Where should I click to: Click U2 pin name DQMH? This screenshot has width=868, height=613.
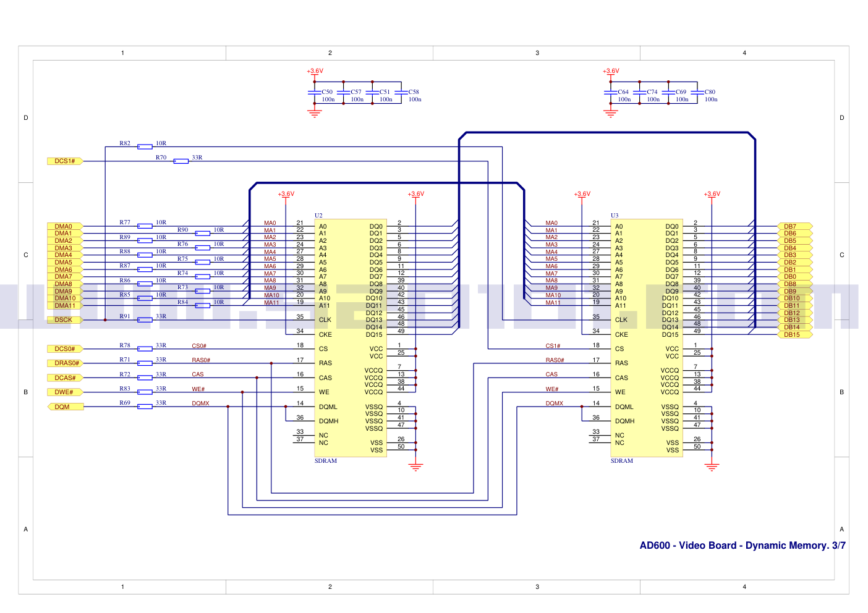click(328, 421)
